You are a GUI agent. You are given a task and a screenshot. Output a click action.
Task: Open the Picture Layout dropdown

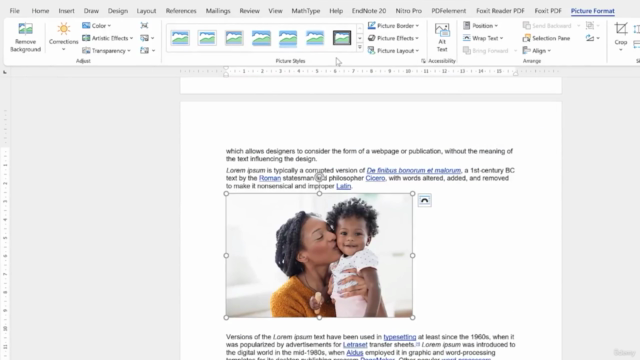[x=393, y=51]
